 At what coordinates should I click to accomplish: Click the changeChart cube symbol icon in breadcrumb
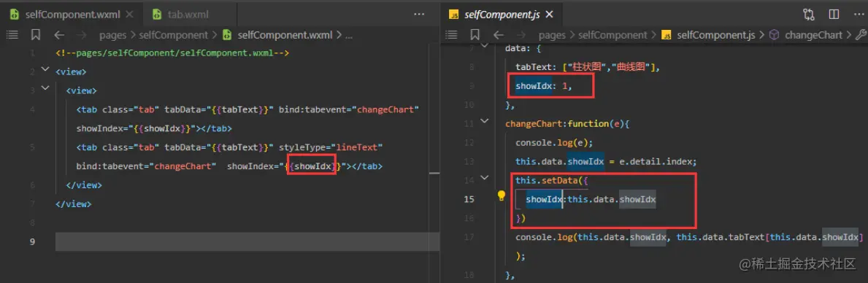pos(775,35)
